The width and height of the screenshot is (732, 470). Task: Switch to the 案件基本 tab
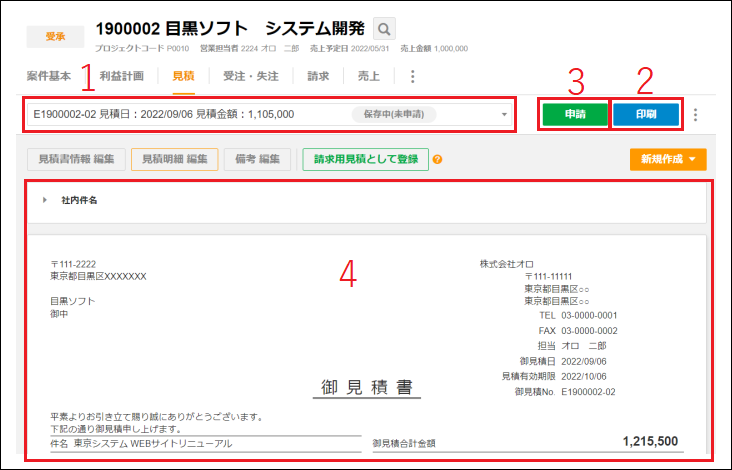[48, 76]
